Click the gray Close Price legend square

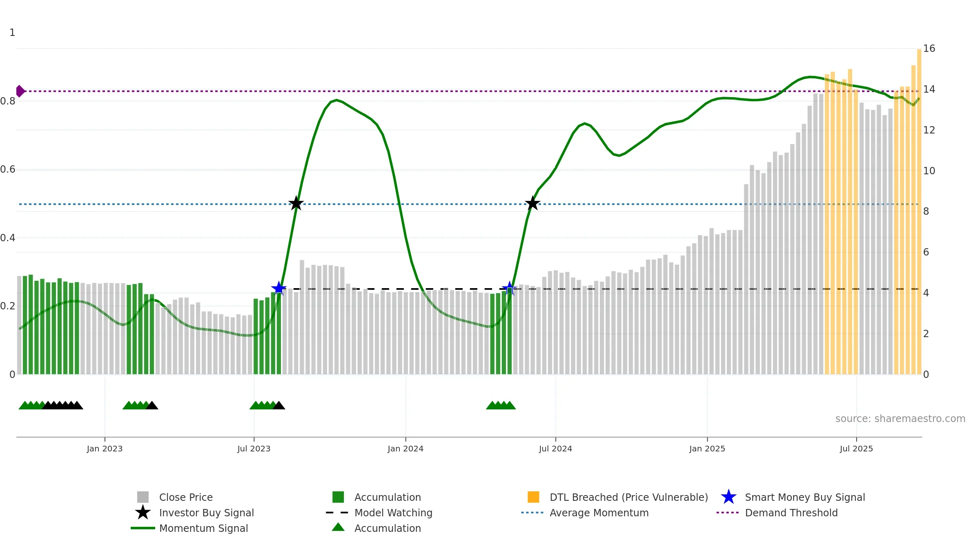tap(143, 497)
